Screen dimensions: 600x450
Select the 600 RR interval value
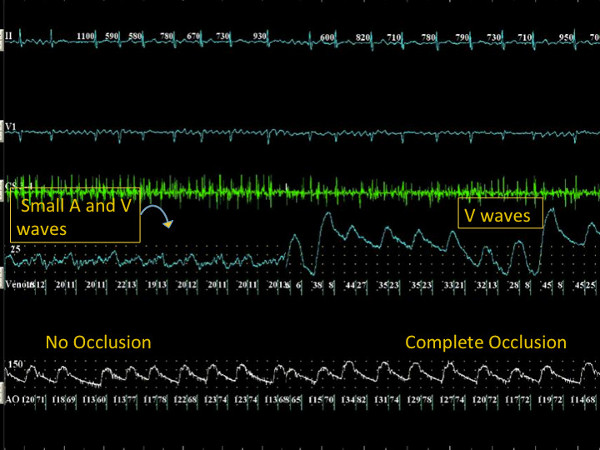pos(327,38)
